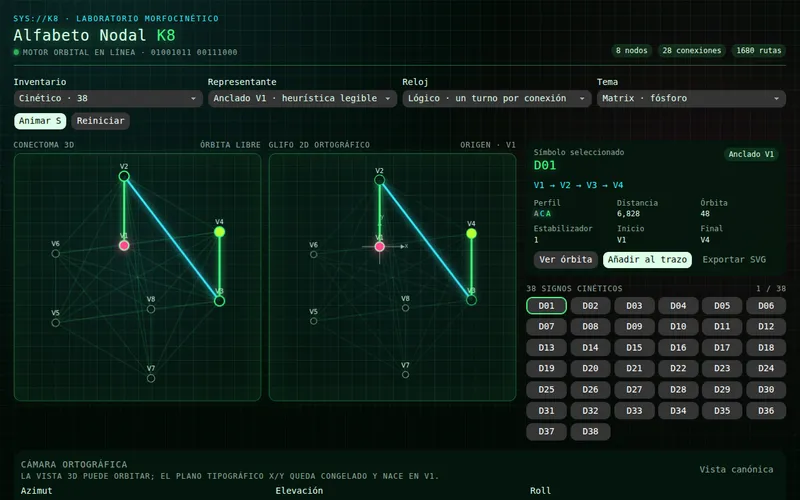Click sign button D26
Viewport: 800px width, 500px height.
pos(590,389)
